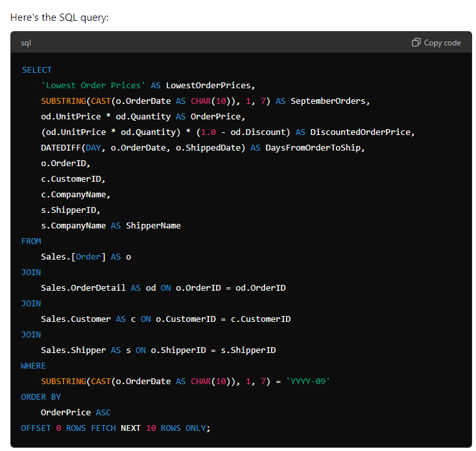Click c.CustomerID in the Customer JOIN condition
The width and height of the screenshot is (476, 451).
click(x=261, y=319)
